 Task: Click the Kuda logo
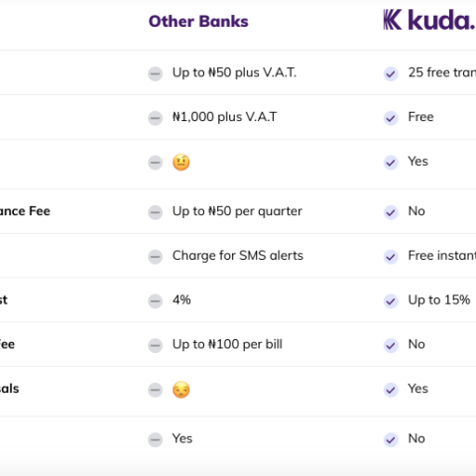(429, 20)
